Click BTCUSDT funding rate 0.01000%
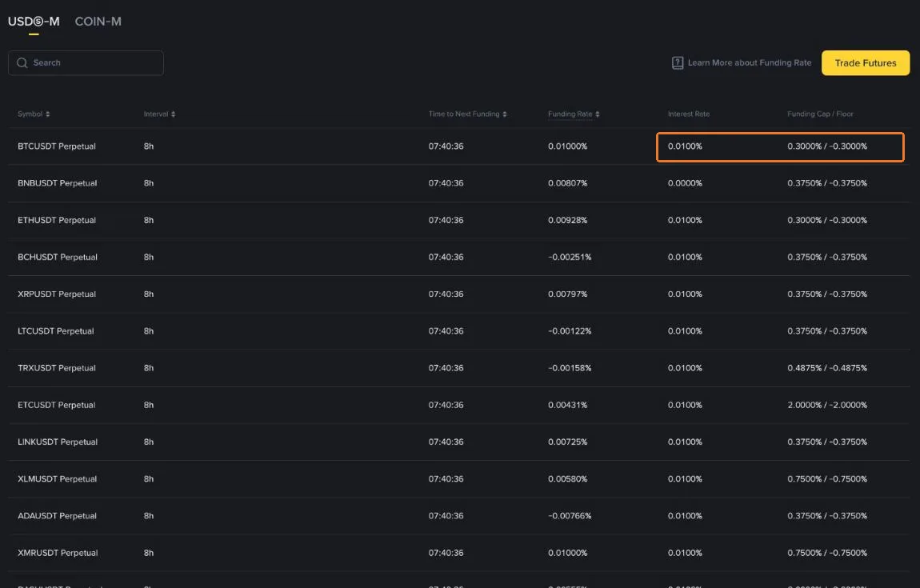 (567, 146)
